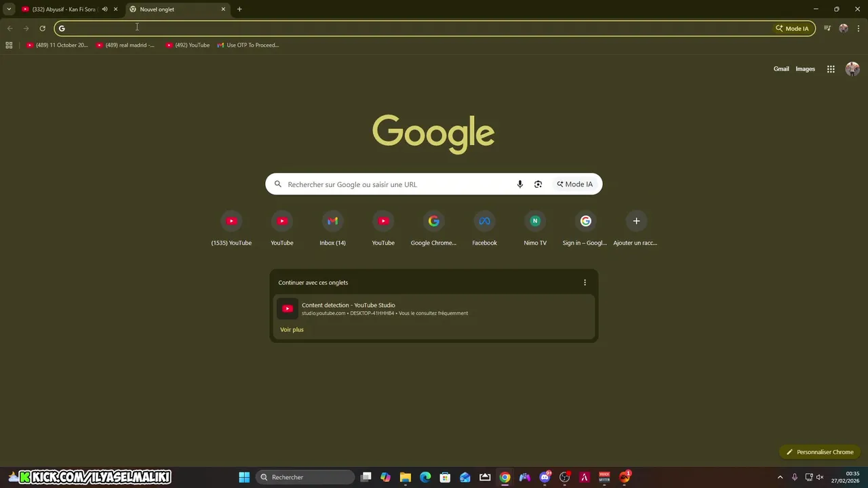This screenshot has height=488, width=868.
Task: Open the (1535) YouTube shortcut
Action: (231, 229)
